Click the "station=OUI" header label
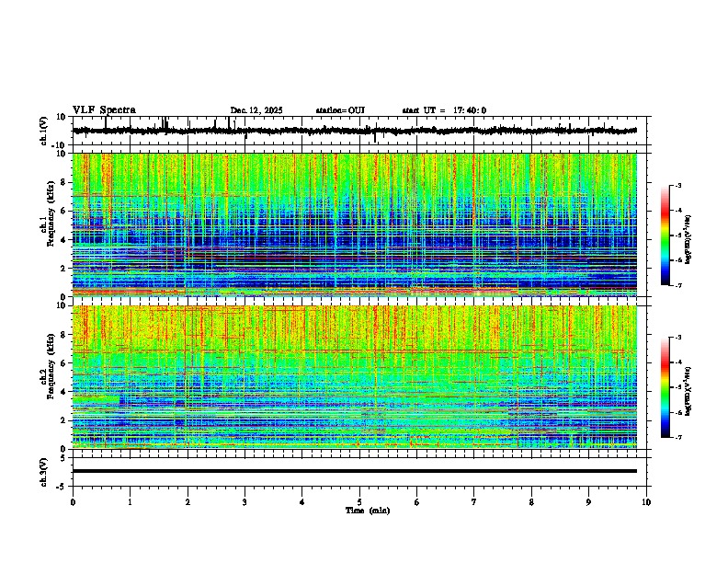 pyautogui.click(x=340, y=110)
